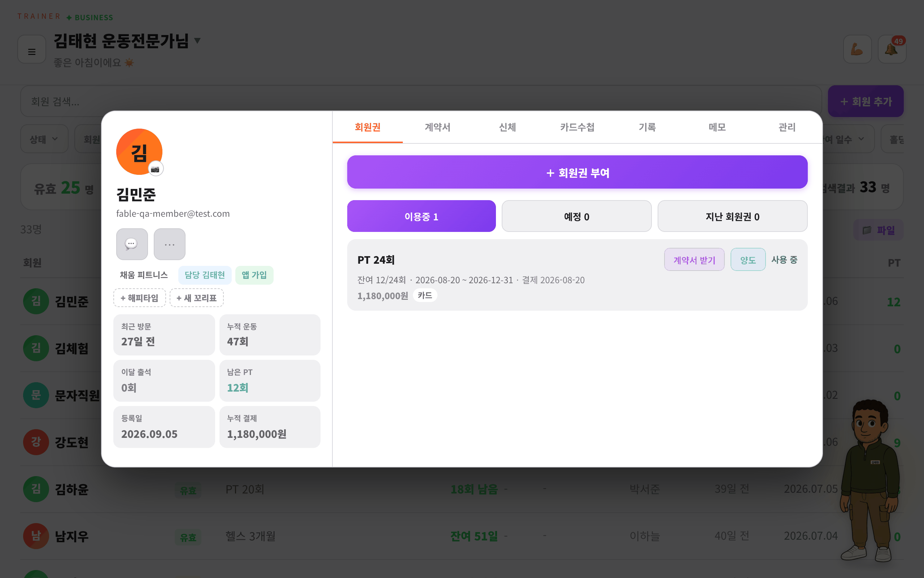Click 남지우 name in member list

pyautogui.click(x=72, y=536)
